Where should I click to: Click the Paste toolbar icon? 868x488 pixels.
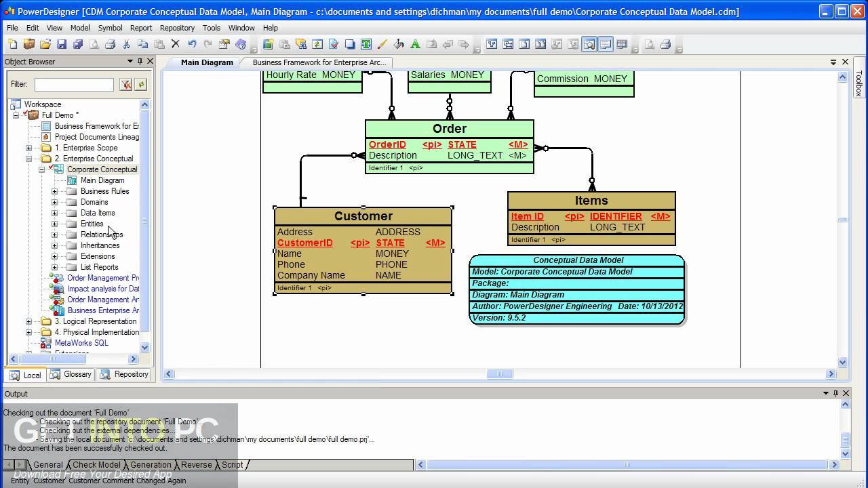point(159,44)
